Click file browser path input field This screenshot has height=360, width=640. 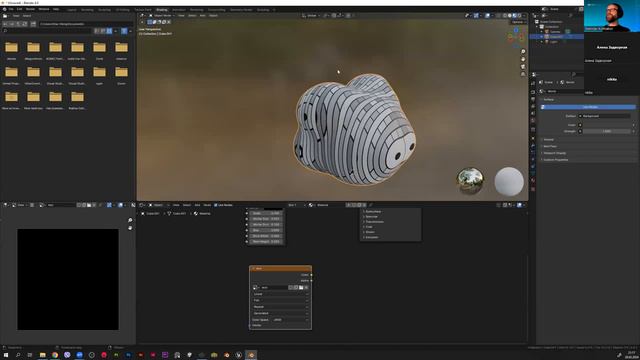pyautogui.click(x=86, y=24)
